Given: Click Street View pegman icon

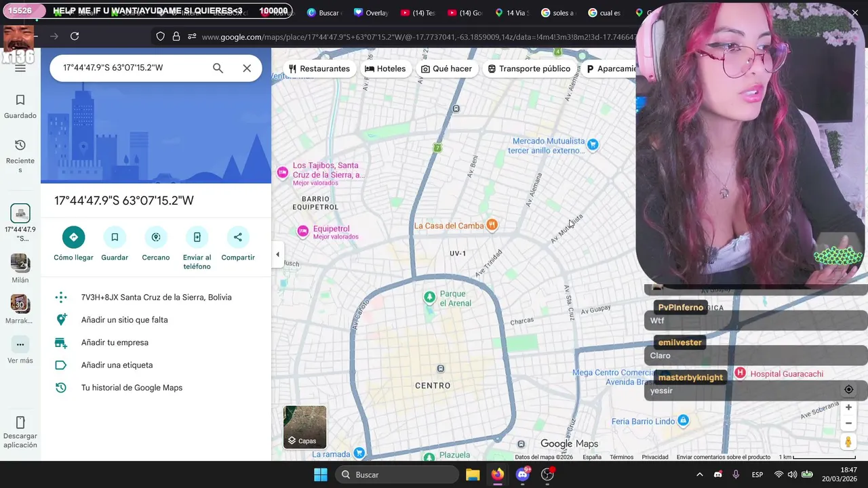Looking at the screenshot, I should pyautogui.click(x=848, y=442).
